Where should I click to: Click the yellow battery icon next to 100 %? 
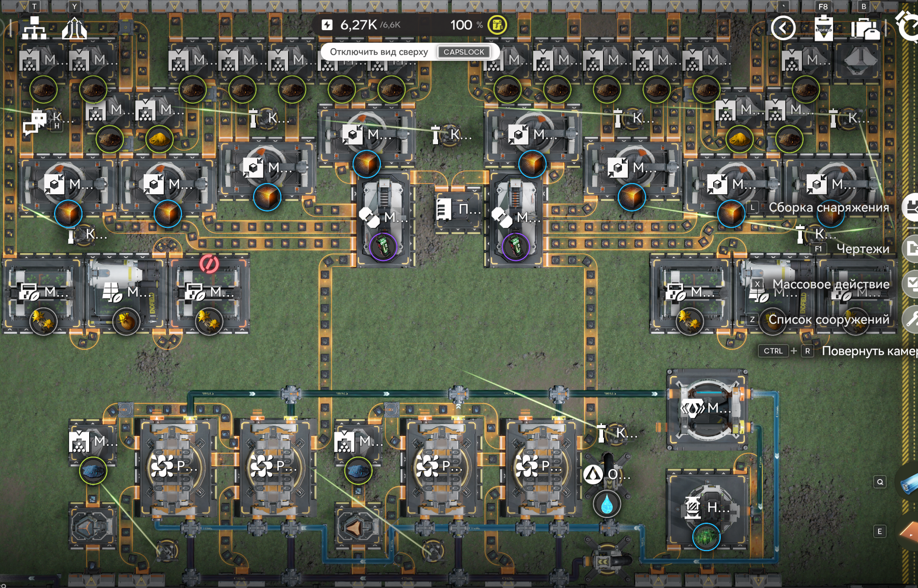coord(497,25)
